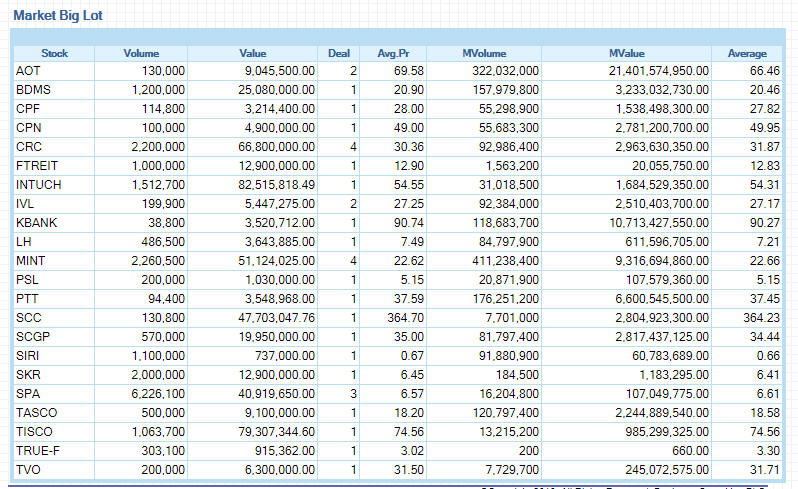This screenshot has height=489, width=798.
Task: Click KBANK average 90.27
Action: pyautogui.click(x=765, y=223)
